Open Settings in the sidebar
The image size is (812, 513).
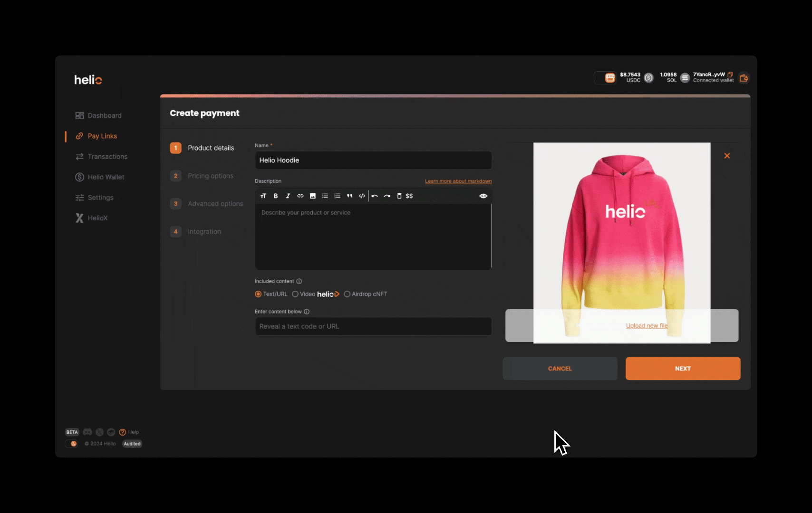[x=94, y=197]
